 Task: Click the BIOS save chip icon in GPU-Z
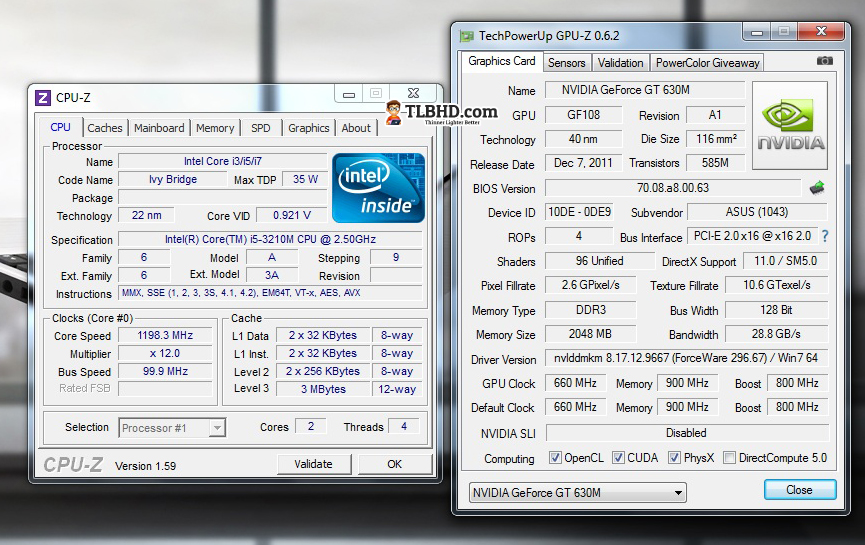[817, 188]
